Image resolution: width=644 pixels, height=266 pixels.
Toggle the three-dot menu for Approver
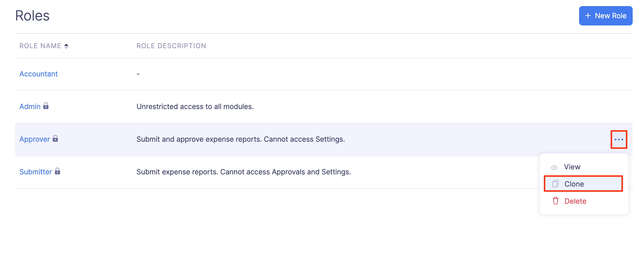(x=619, y=140)
